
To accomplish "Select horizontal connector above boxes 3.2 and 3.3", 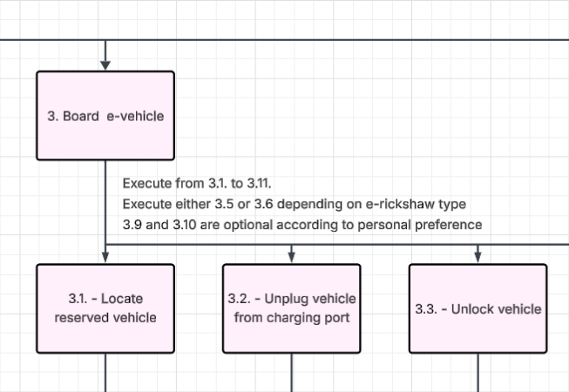I will 383,244.
